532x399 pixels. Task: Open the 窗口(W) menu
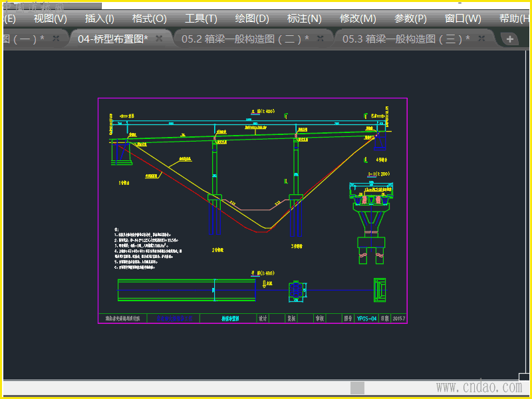point(463,19)
